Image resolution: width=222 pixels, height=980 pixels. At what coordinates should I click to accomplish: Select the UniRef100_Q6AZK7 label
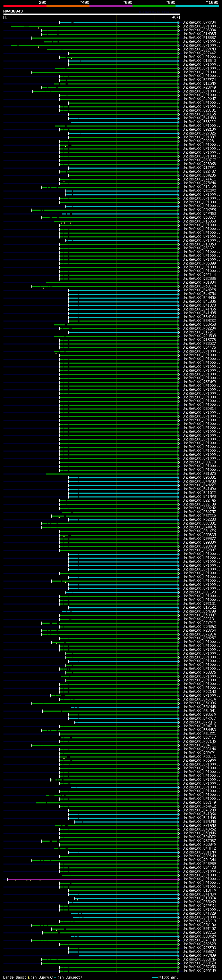click(x=199, y=160)
